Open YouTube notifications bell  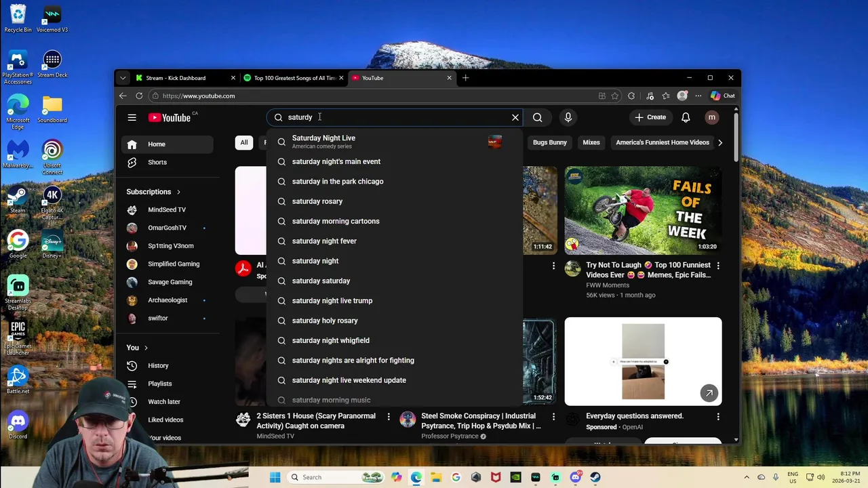686,117
